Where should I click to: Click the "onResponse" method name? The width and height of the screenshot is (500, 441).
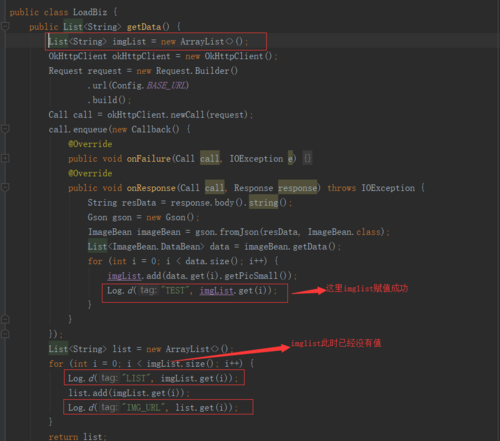(151, 188)
